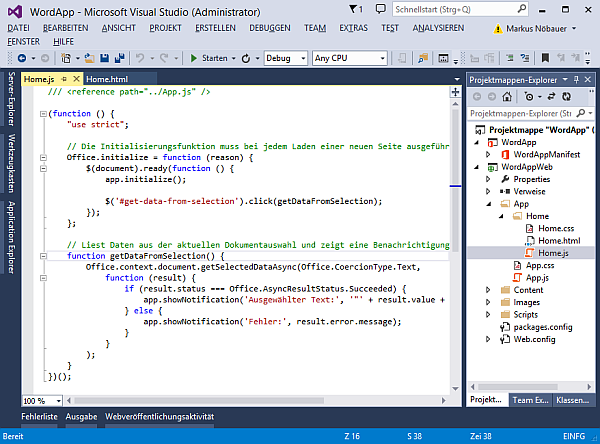Viewport: 600px width, 444px height.
Task: Pin the Home.js editor tab
Action: click(62, 79)
